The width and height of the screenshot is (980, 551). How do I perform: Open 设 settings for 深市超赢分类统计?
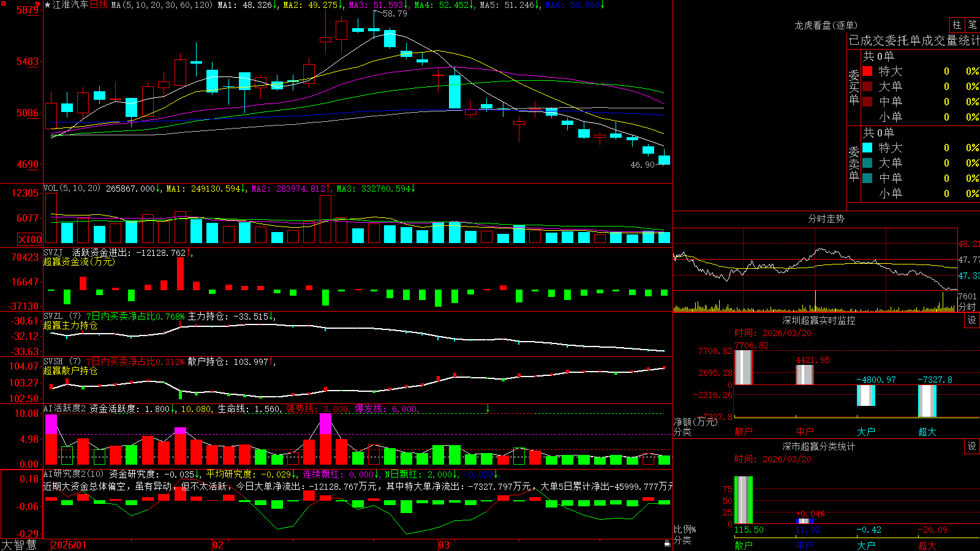click(972, 446)
